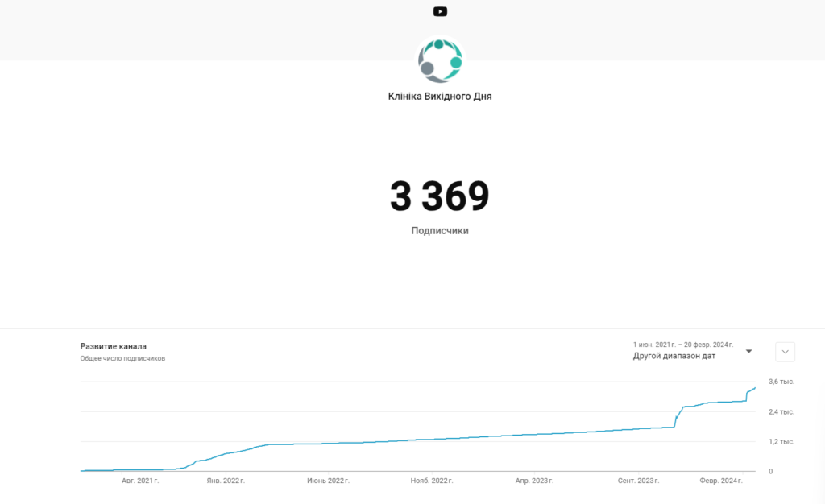Click the Авг. 2021 г. axis label
Screen dimensions: 825x504
pos(140,481)
